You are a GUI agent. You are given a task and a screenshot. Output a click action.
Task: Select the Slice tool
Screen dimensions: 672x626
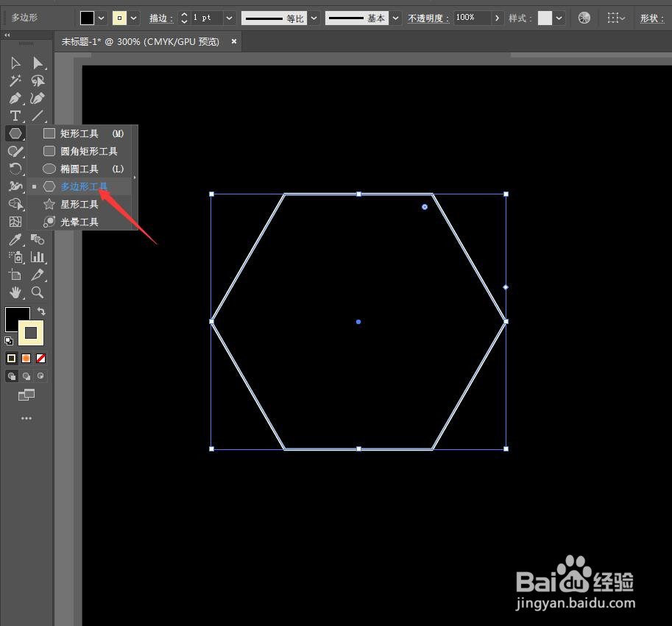click(38, 275)
